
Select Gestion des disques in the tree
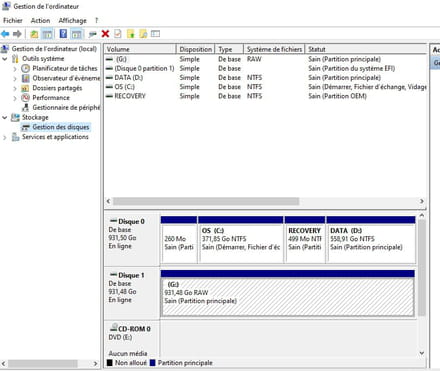tap(61, 127)
